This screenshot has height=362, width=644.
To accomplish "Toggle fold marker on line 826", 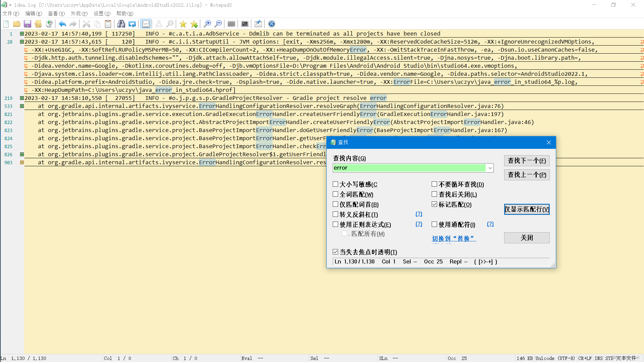I will [x=22, y=154].
